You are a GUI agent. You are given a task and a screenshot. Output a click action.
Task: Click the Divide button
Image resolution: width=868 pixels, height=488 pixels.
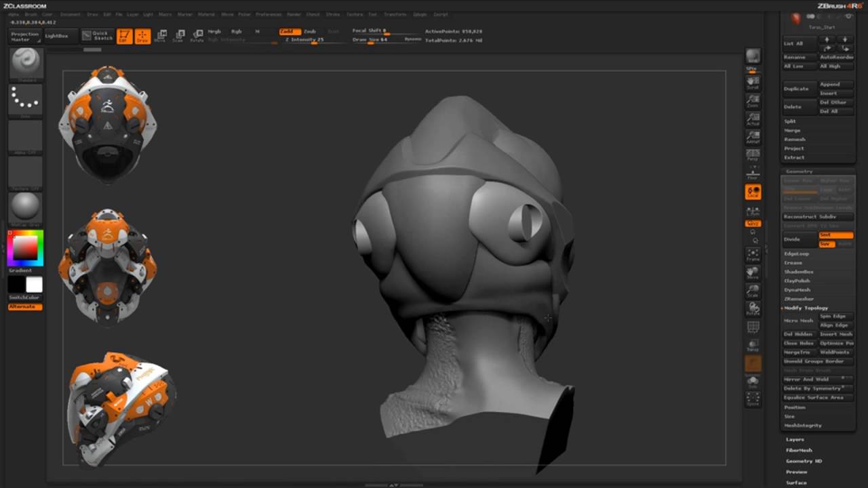[800, 239]
